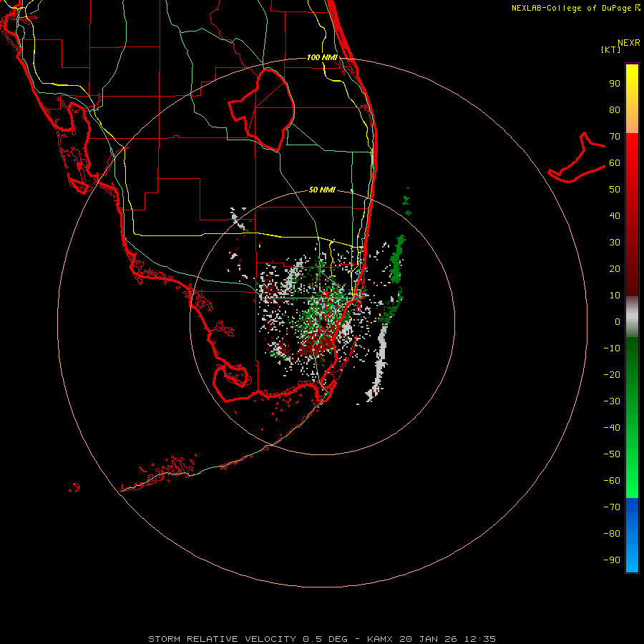Select the 50 NMI range ring label
Screen dimensions: 644x644
[x=322, y=190]
